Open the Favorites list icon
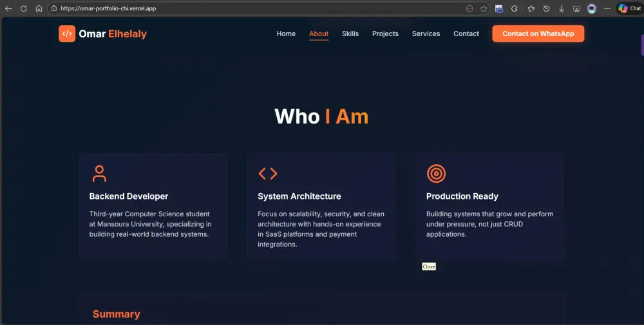The height and width of the screenshot is (325, 644). click(x=531, y=8)
